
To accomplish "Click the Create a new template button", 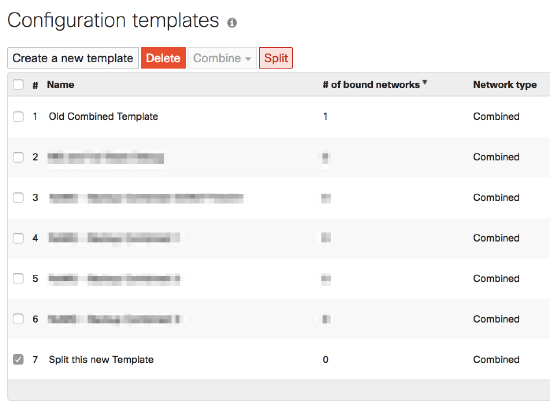I will [x=73, y=58].
